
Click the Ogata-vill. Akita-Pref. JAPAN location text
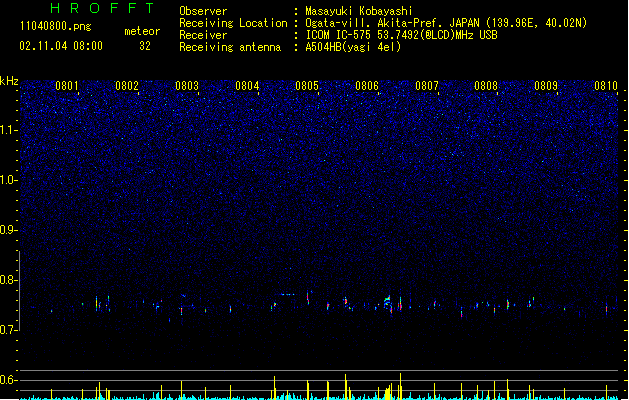pos(446,23)
